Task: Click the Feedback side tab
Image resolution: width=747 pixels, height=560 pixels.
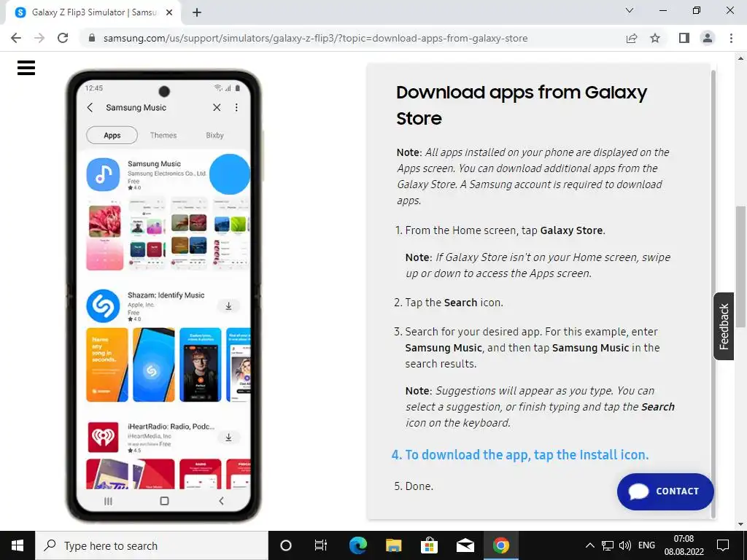Action: (724, 326)
